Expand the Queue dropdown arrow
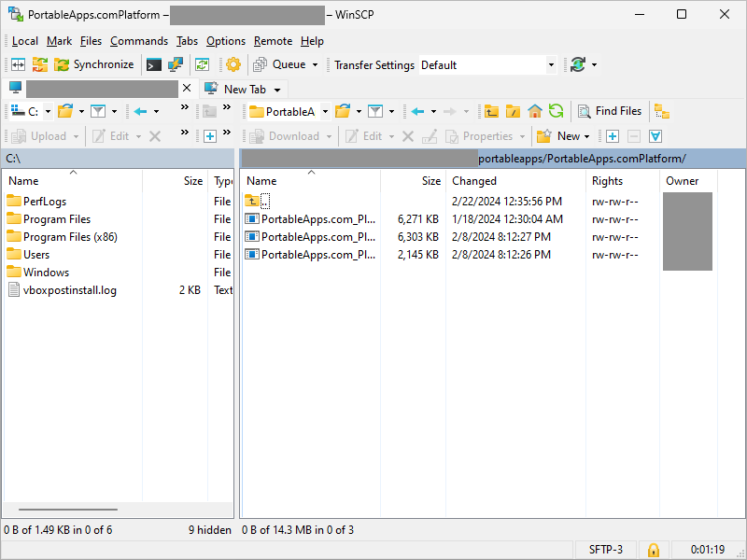 point(315,65)
